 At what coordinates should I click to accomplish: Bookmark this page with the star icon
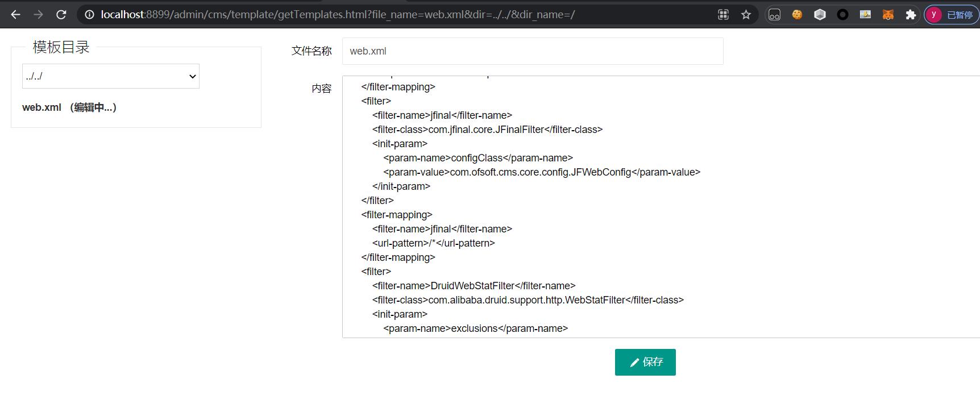(x=746, y=15)
